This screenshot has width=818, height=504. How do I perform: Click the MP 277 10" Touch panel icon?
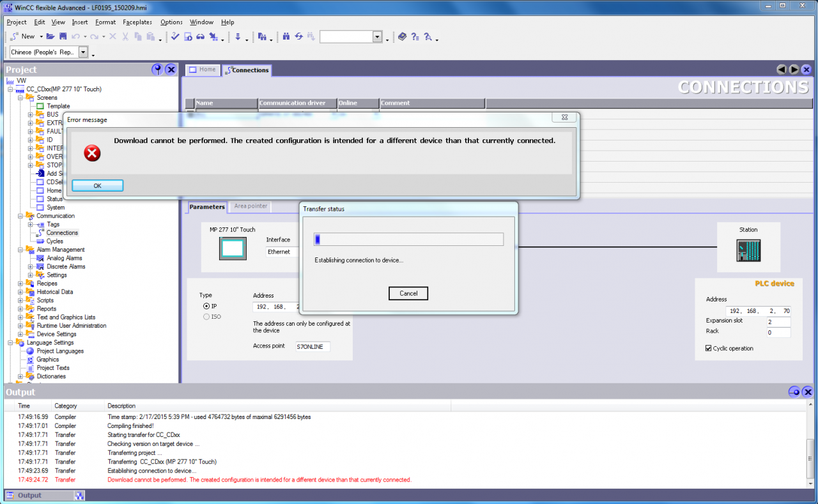tap(232, 248)
